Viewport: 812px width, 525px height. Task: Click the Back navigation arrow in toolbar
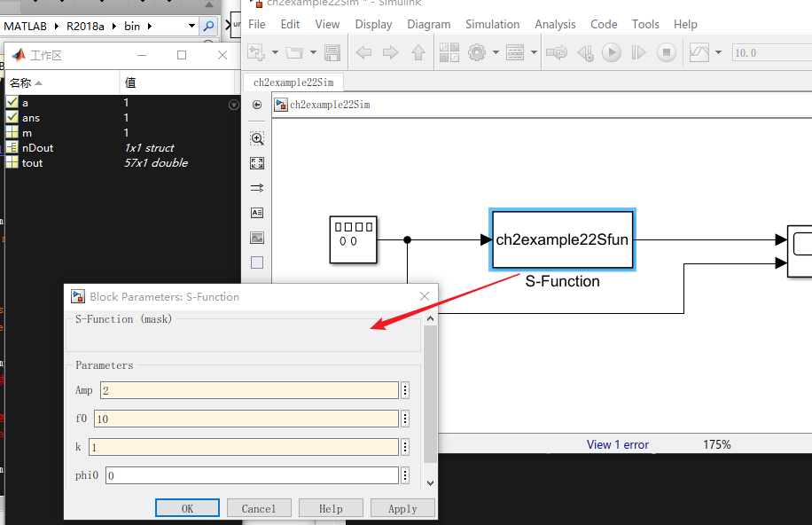[x=363, y=52]
